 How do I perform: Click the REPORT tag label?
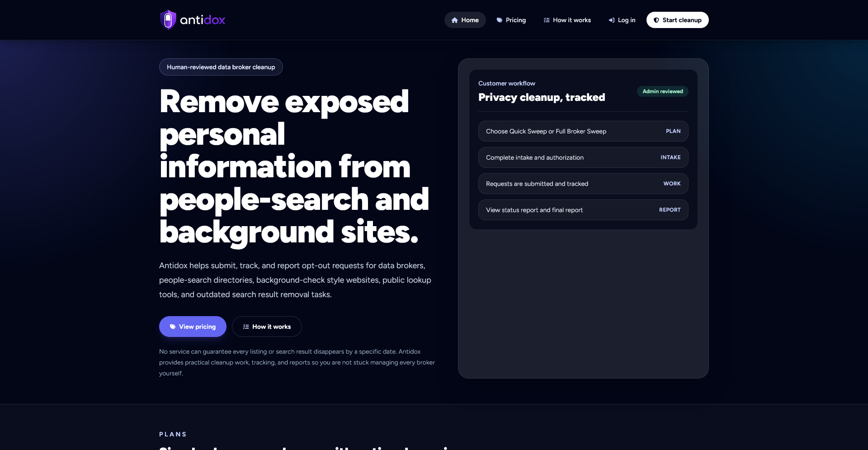click(x=670, y=210)
